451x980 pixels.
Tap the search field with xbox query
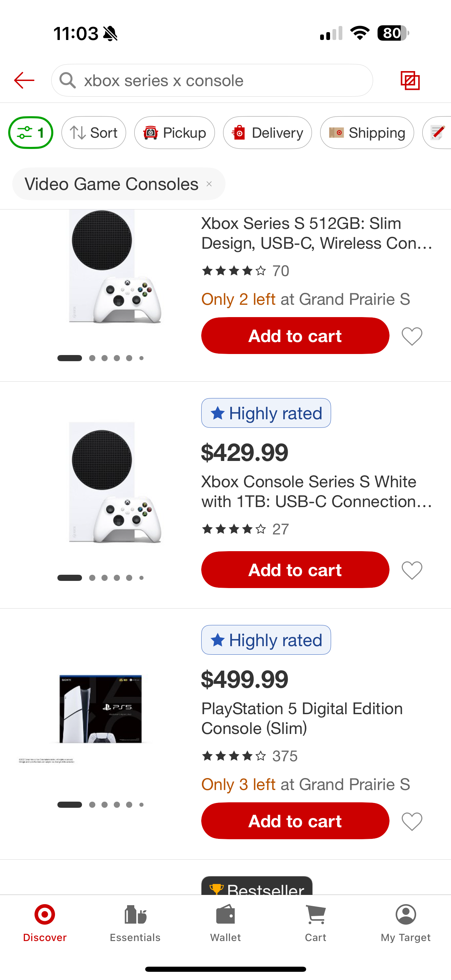[x=212, y=81]
